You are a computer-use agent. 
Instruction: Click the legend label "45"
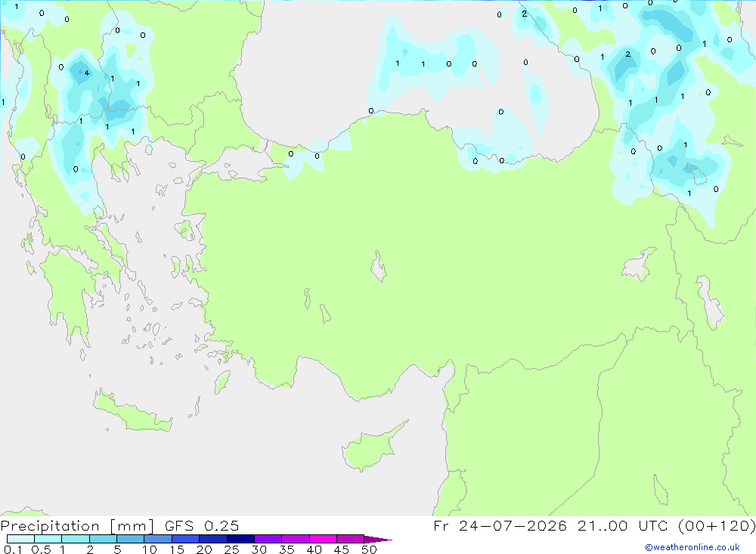342,549
